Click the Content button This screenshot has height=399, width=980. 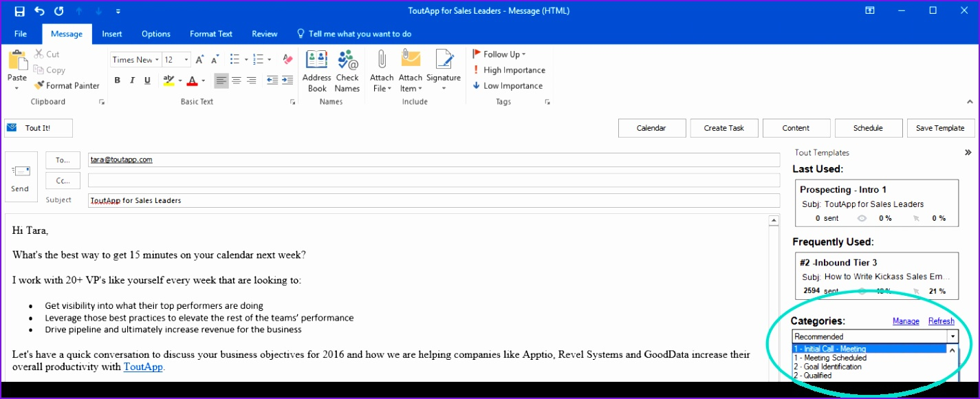(796, 128)
